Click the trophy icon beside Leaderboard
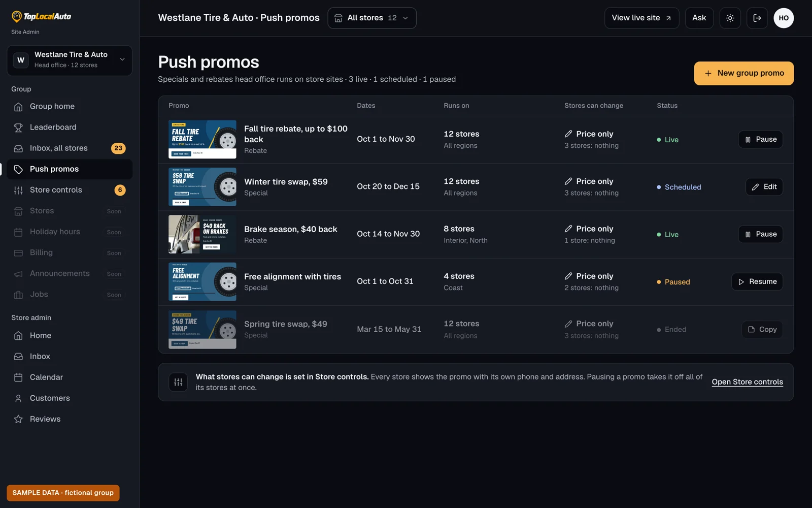The width and height of the screenshot is (812, 508). coord(18,128)
